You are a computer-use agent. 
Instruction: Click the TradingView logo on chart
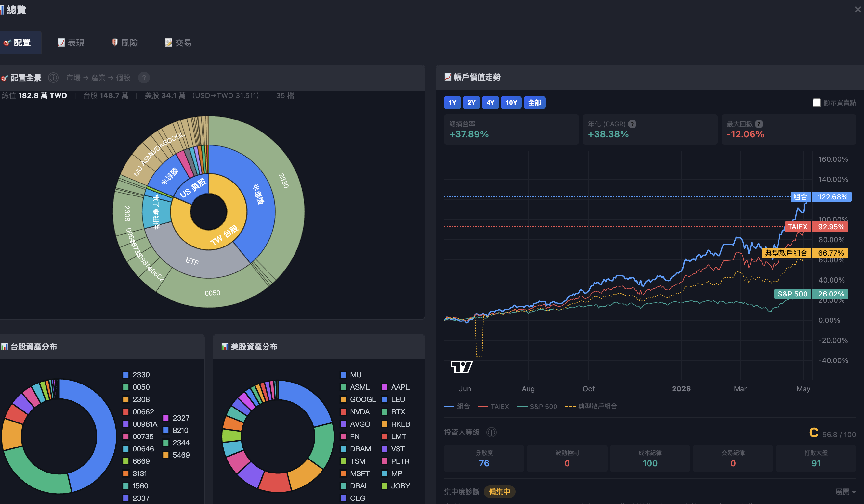462,367
